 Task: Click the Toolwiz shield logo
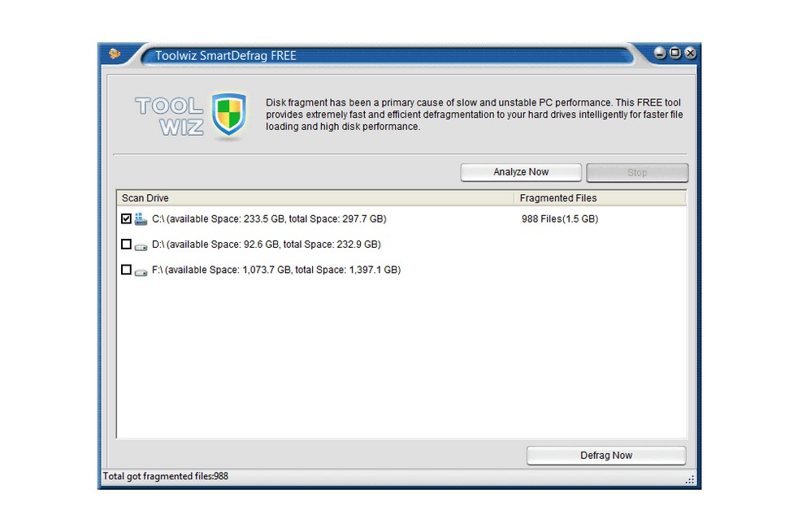229,115
